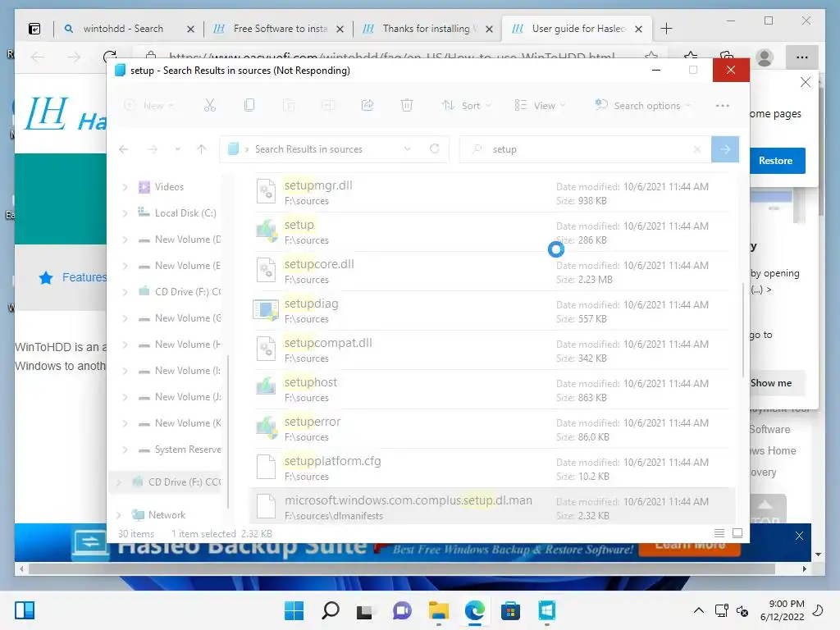Expand Network node in navigation tree

click(118, 515)
